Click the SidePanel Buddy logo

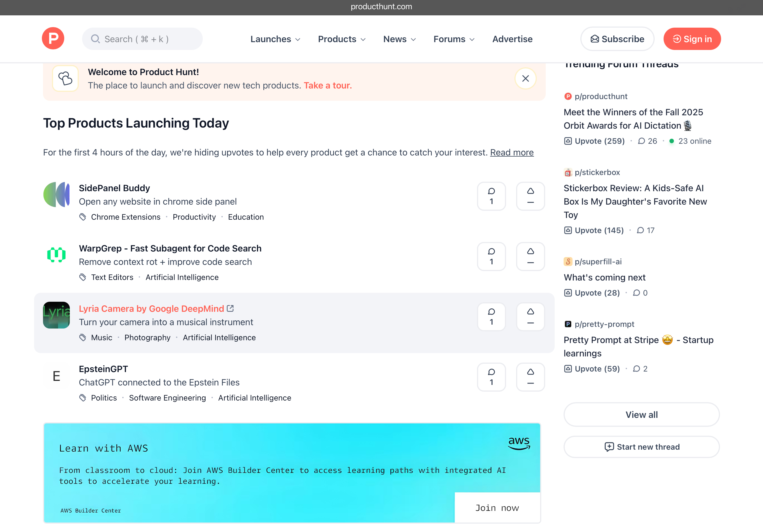(x=56, y=195)
